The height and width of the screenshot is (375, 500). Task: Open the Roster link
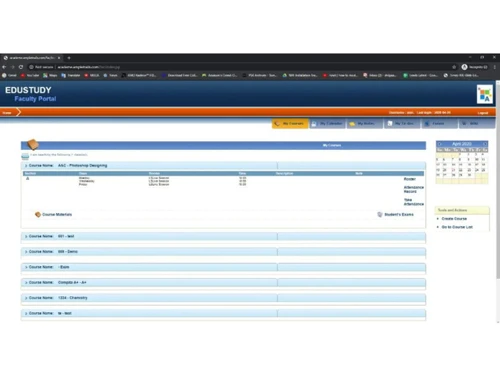(x=410, y=179)
